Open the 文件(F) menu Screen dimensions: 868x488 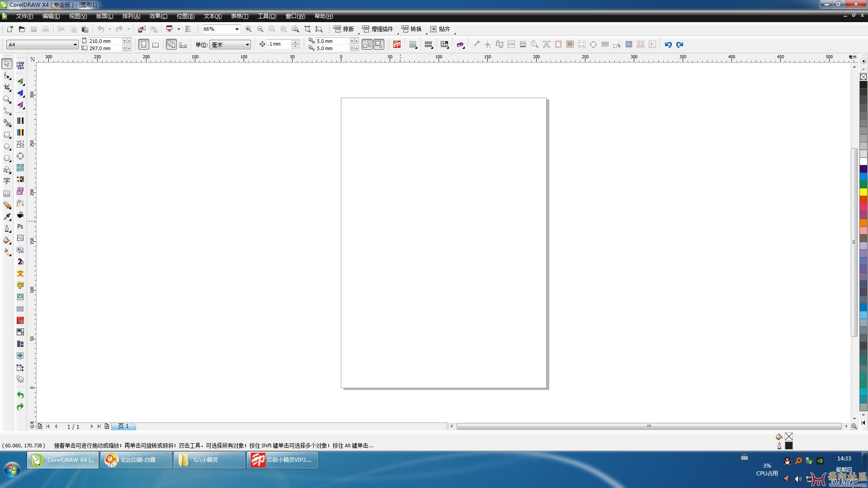coord(24,16)
